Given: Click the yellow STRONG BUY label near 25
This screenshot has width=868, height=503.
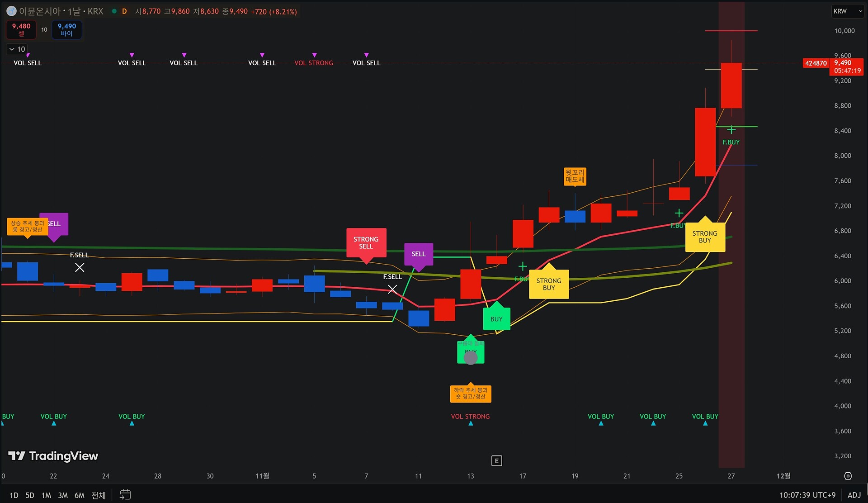Looking at the screenshot, I should point(705,237).
